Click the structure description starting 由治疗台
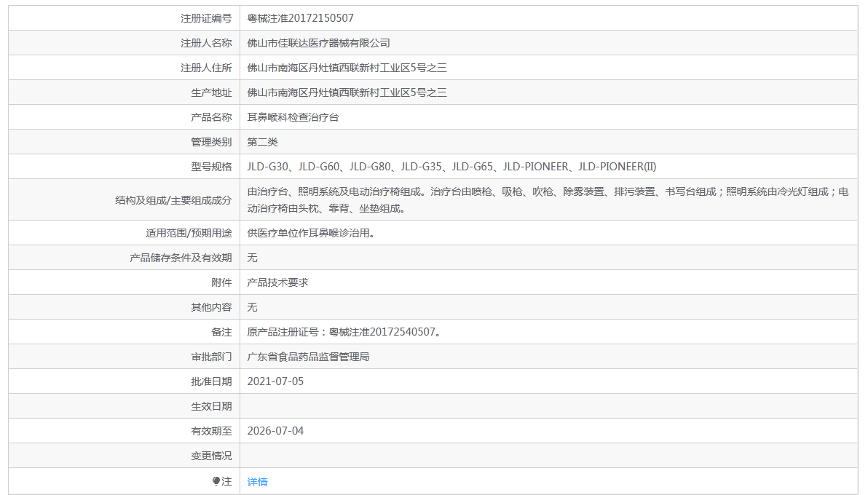This screenshot has height=495, width=868. (548, 200)
